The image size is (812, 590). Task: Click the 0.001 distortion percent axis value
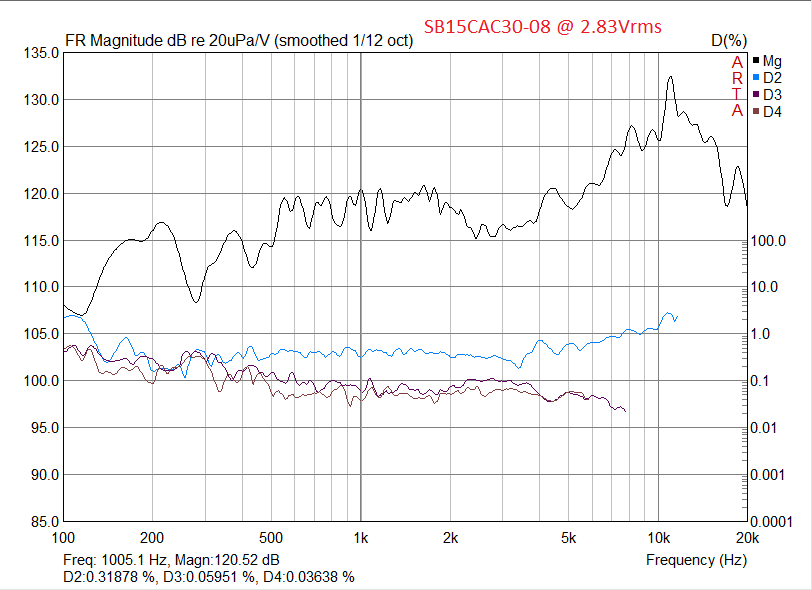768,474
